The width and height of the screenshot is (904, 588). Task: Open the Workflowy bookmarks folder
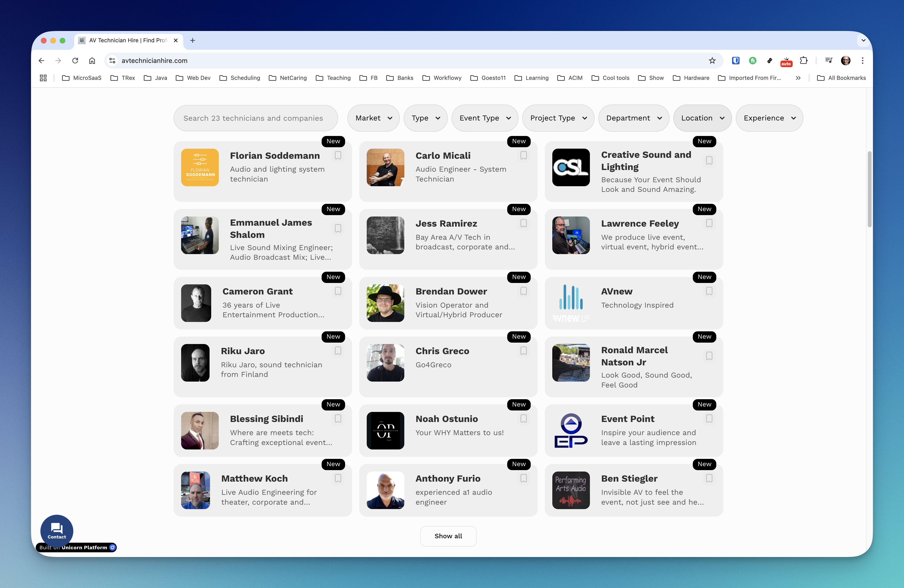pos(442,78)
